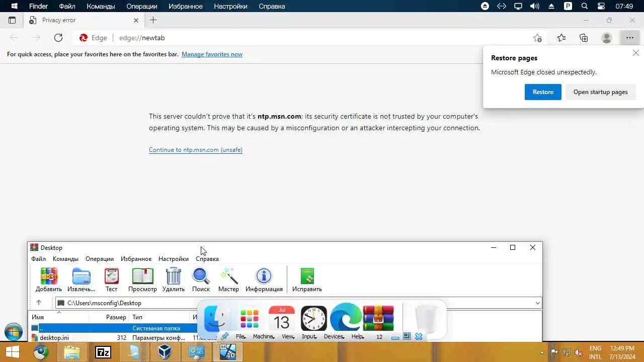The width and height of the screenshot is (644, 362).
Task: Open Edge tab actions menu icon
Action: coord(12,20)
